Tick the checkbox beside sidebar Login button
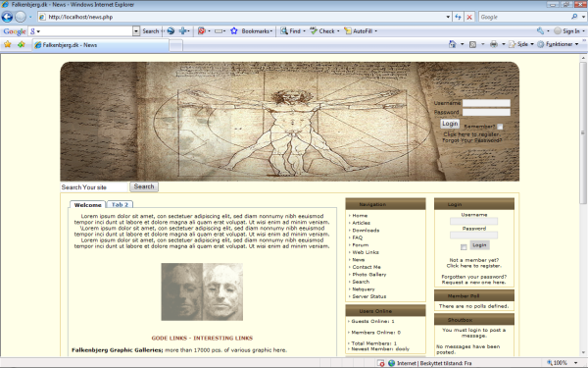This screenshot has height=368, width=588. [x=464, y=247]
